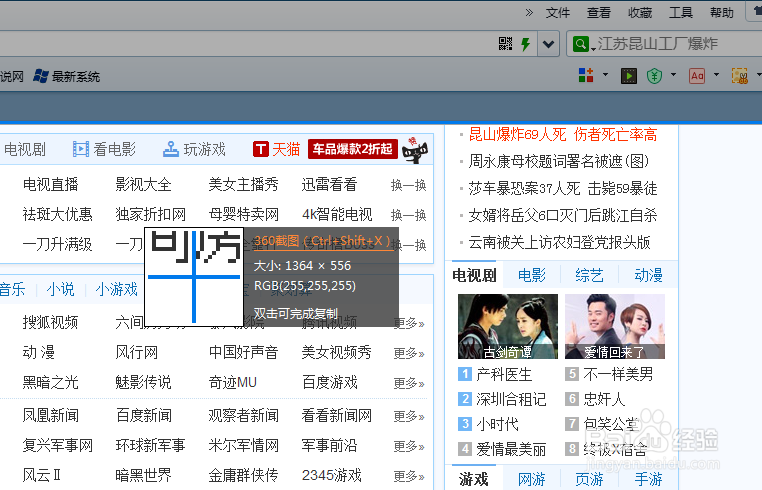Image resolution: width=762 pixels, height=490 pixels.
Task: Click 更多» in the 黑暗之光 row
Action: [x=409, y=383]
